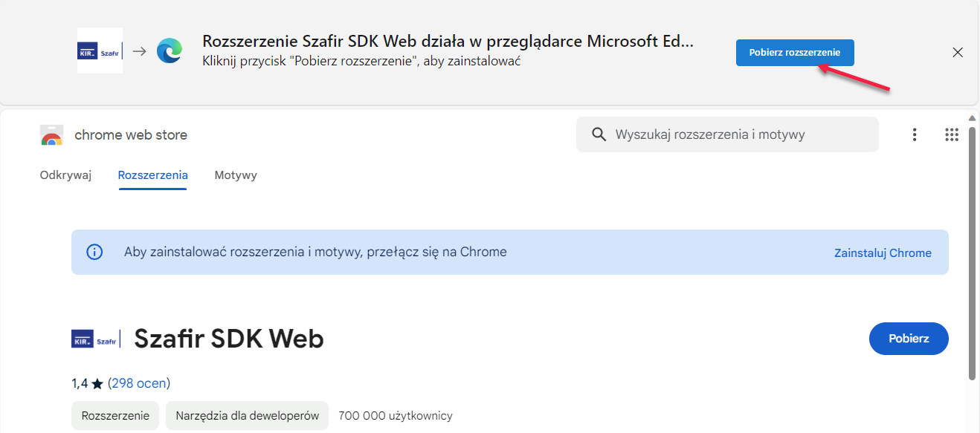Switch to the Odkrywaj tab

pos(65,175)
